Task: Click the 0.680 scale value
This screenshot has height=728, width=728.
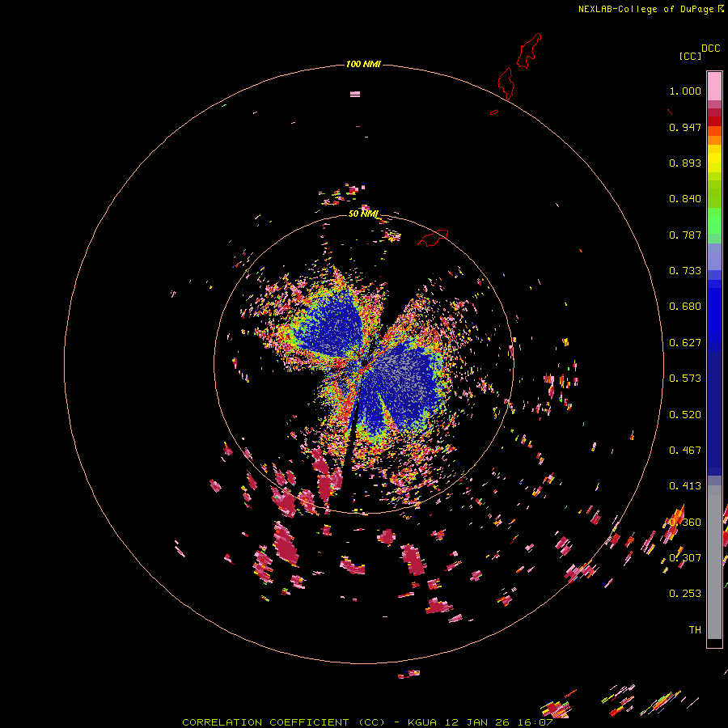Action: point(685,307)
